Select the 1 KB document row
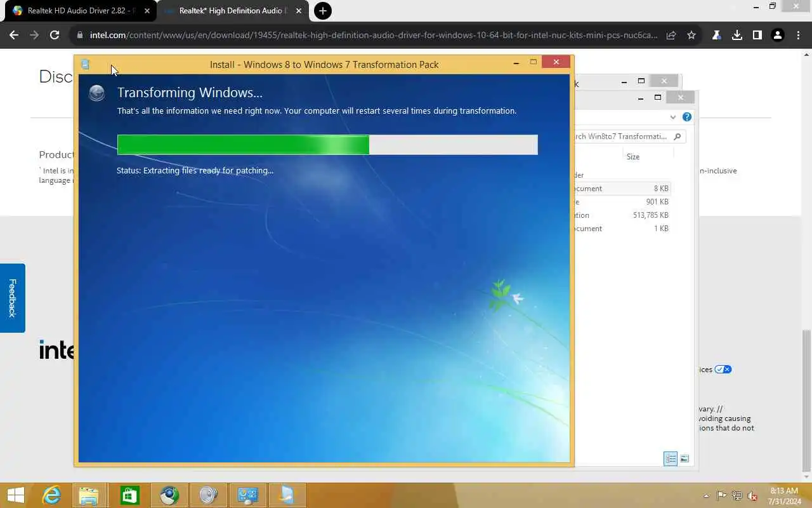Image resolution: width=812 pixels, height=508 pixels. tap(622, 229)
